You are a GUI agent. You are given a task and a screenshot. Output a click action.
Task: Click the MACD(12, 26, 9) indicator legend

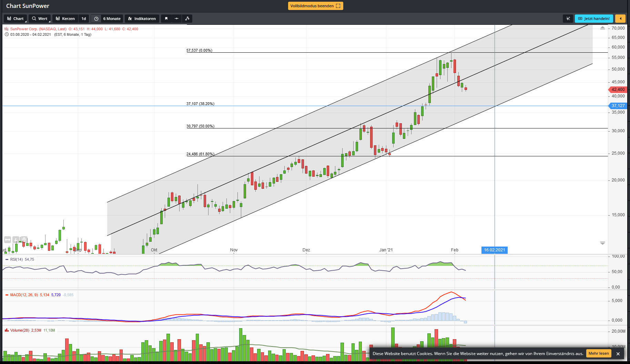point(24,295)
